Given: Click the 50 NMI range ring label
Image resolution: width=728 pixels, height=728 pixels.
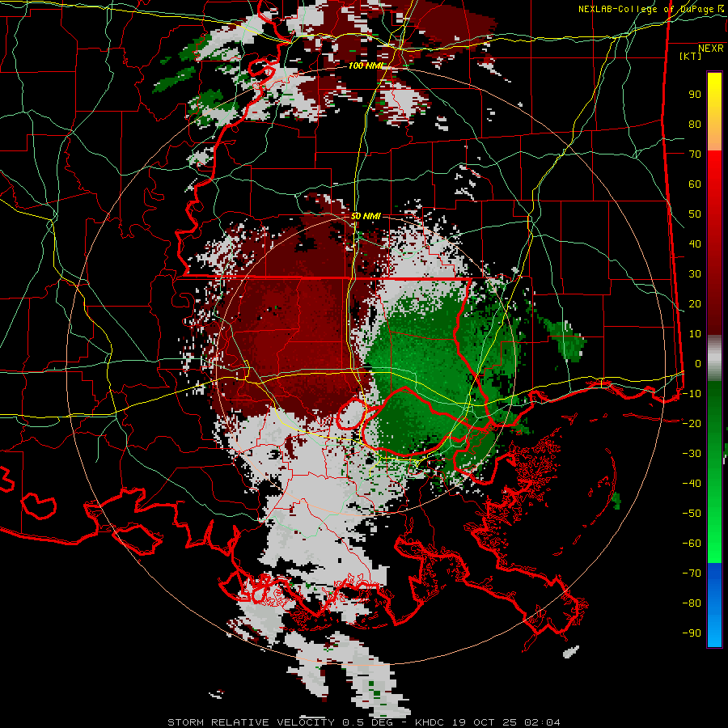Looking at the screenshot, I should pos(366,216).
